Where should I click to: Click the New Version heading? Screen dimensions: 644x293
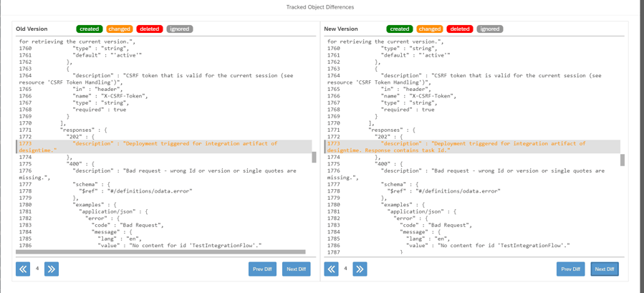341,29
